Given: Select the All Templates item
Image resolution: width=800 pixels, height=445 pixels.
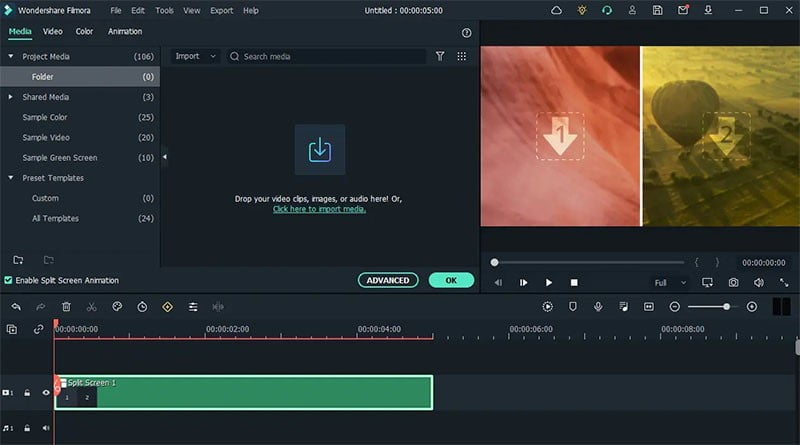Looking at the screenshot, I should (80, 218).
